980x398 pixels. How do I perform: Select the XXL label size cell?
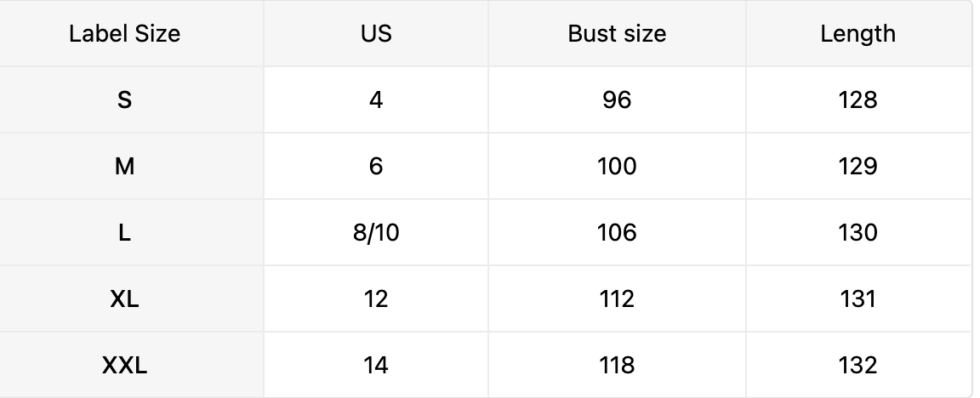tap(124, 366)
